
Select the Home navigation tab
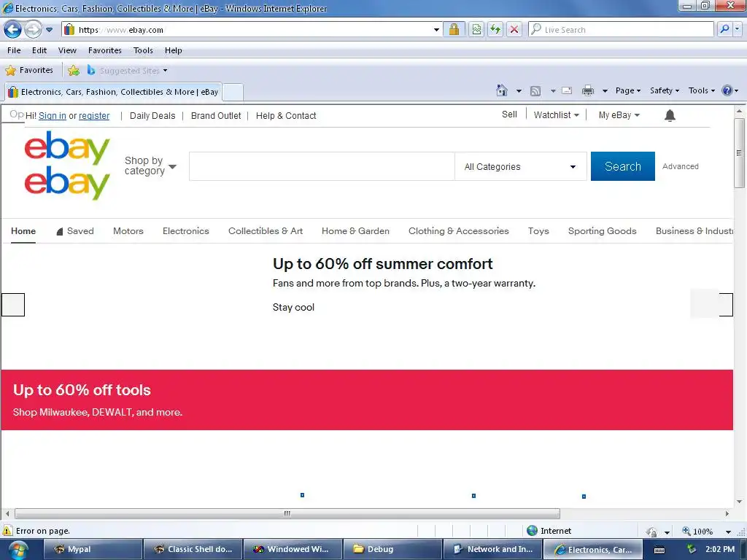coord(23,231)
